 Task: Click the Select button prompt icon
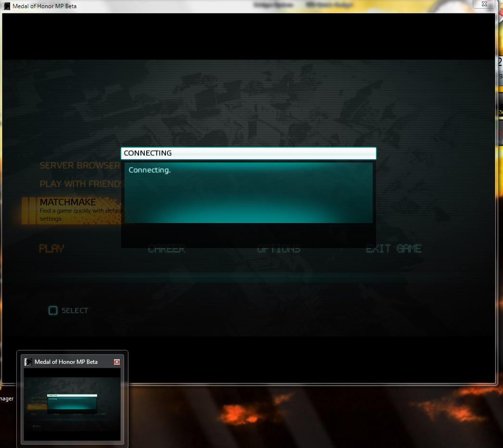[53, 311]
